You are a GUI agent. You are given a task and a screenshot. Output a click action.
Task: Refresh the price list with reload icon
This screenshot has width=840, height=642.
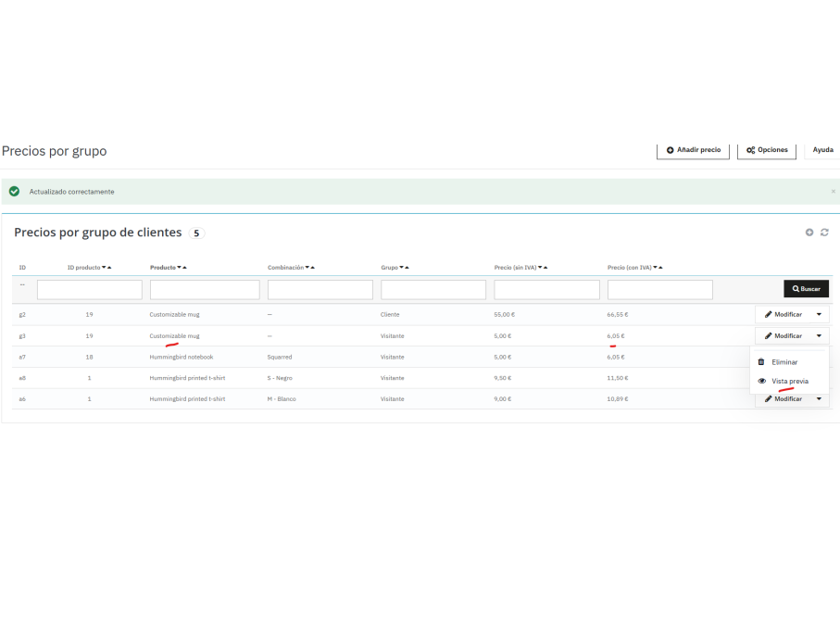(824, 232)
